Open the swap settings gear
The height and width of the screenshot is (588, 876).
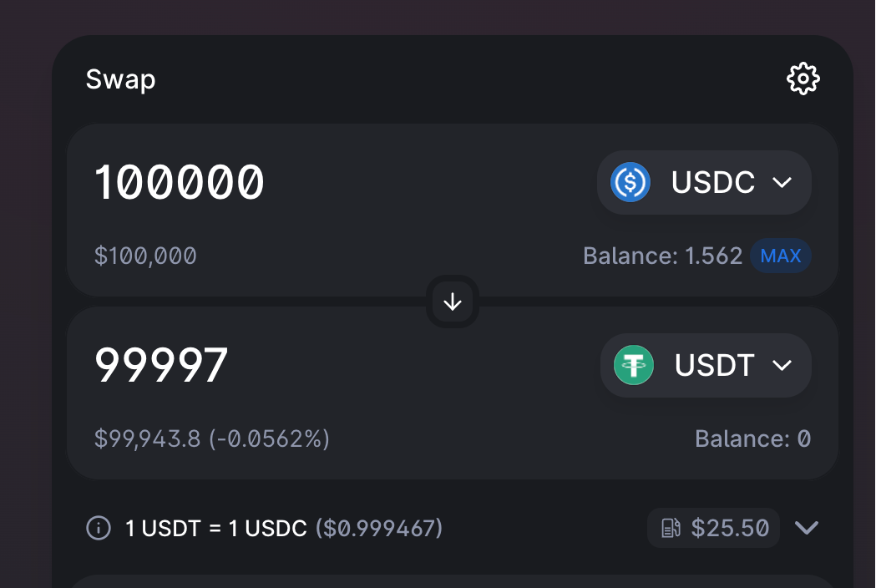pos(803,79)
